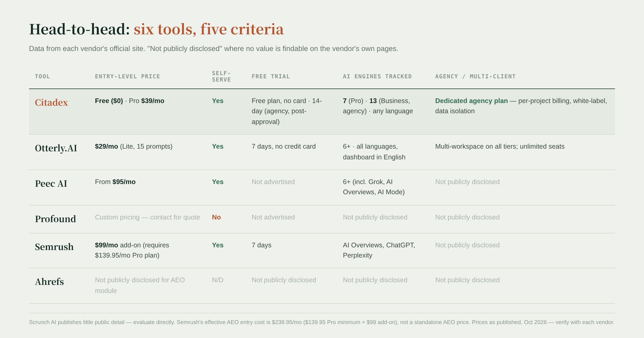Click the 'Yes' self-serve value for Citadex
Viewport: 644px width, 338px height.
click(x=218, y=101)
